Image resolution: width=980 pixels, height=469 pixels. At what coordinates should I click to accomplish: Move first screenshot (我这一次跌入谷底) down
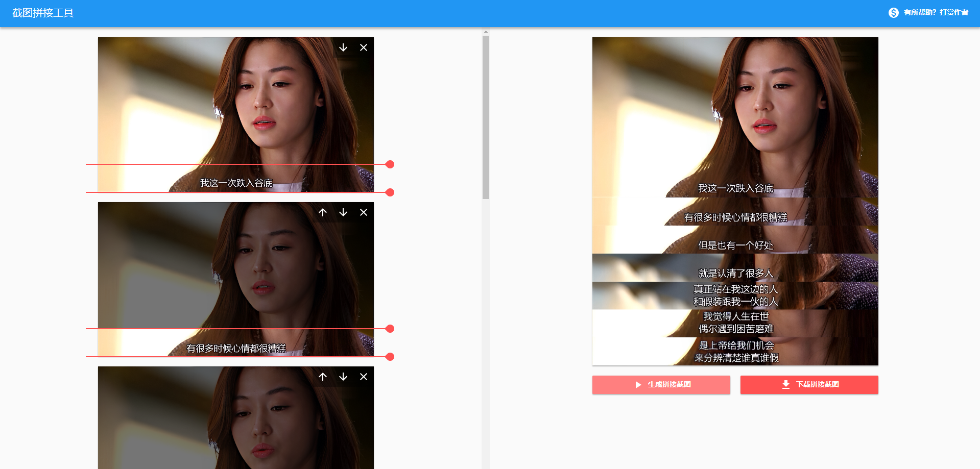(x=343, y=47)
